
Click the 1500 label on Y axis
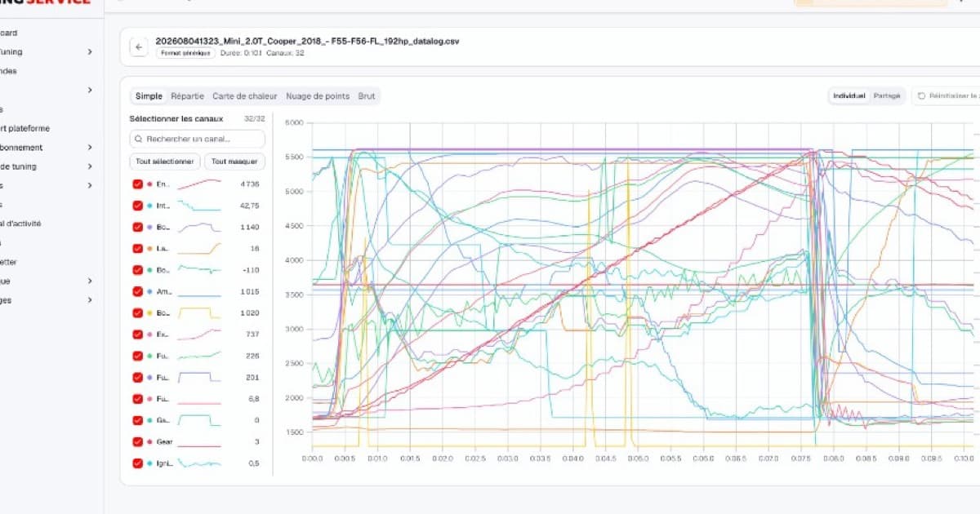[x=294, y=432]
